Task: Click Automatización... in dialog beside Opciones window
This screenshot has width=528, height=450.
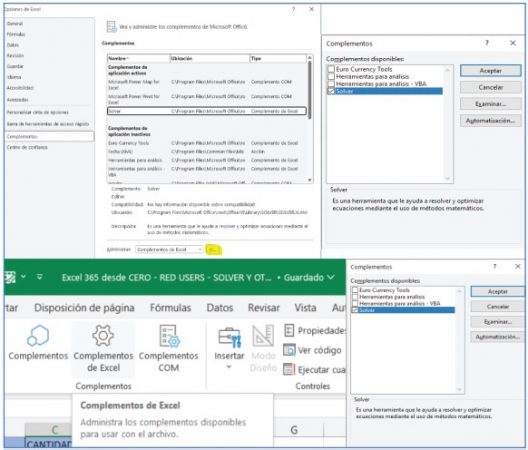Action: (491, 120)
